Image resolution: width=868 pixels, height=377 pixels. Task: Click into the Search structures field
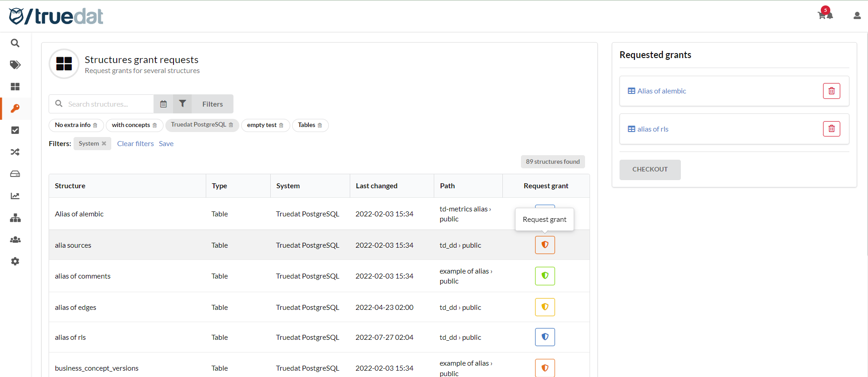[x=108, y=104]
